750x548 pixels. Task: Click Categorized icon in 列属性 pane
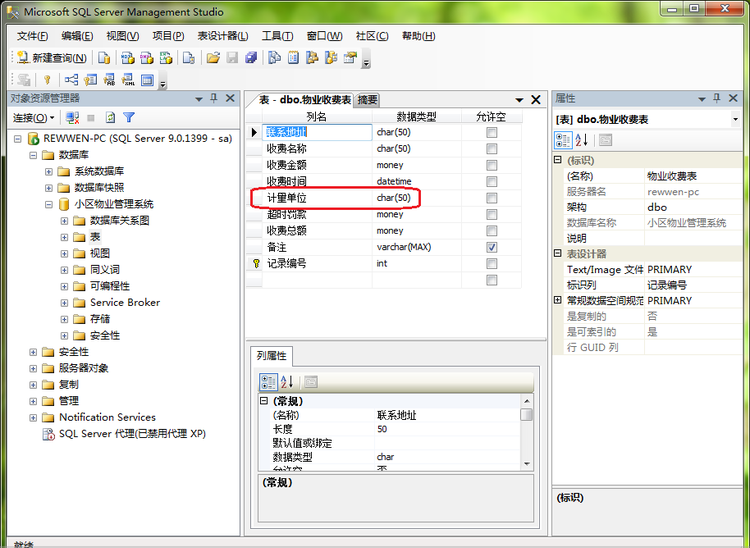(268, 382)
